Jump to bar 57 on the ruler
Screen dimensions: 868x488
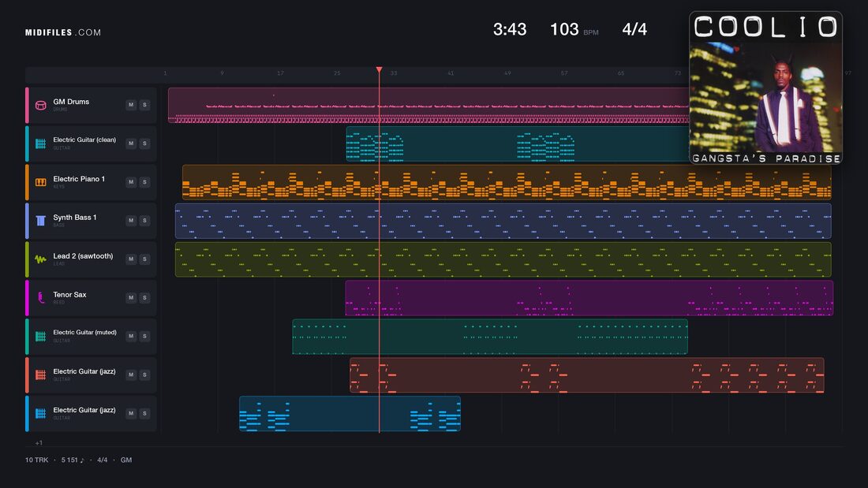point(564,73)
